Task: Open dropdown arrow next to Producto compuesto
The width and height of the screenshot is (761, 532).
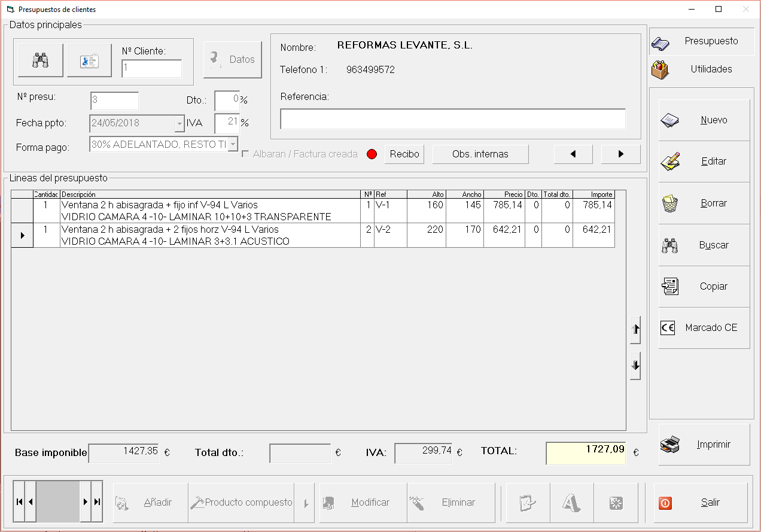Action: click(306, 503)
